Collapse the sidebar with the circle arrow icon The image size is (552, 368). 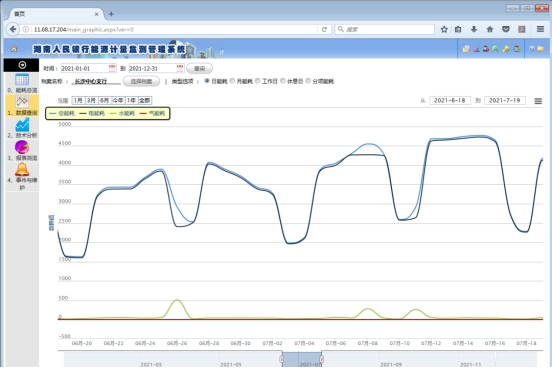pos(22,65)
